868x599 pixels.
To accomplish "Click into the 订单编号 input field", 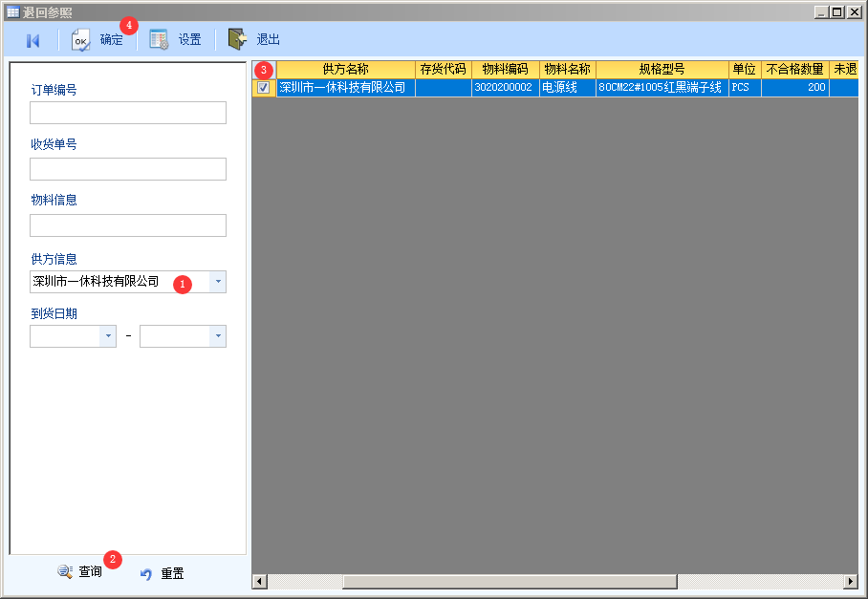I will [128, 113].
